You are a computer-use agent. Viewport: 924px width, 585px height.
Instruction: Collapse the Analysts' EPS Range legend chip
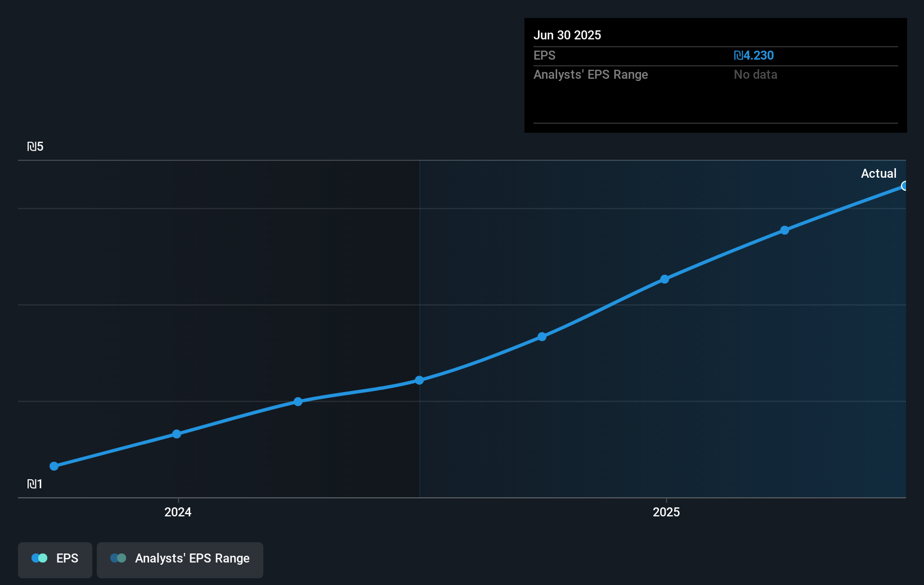180,559
